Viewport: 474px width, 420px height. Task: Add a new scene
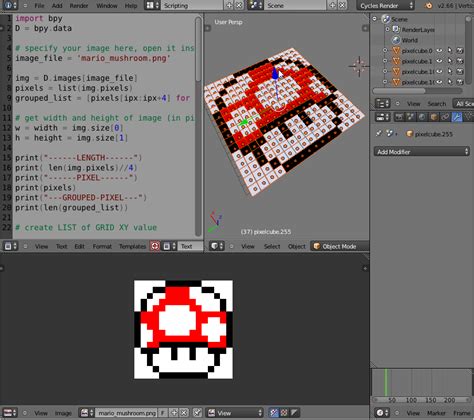(x=332, y=5)
